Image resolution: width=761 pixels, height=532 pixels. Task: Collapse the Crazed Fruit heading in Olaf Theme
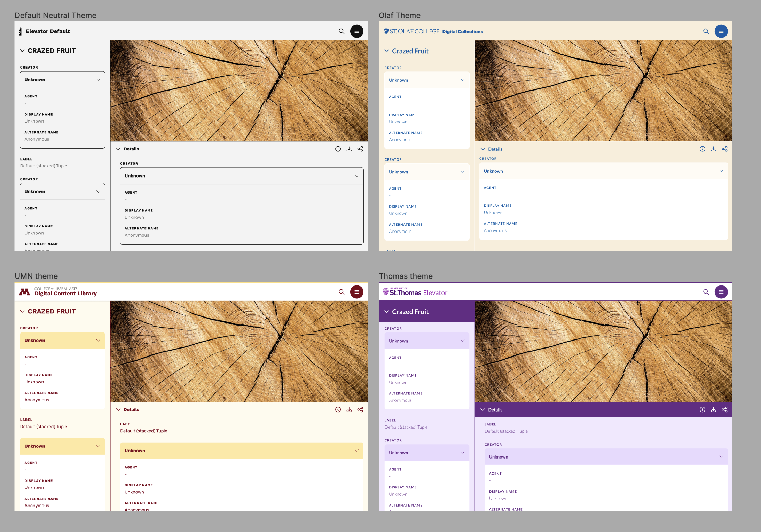point(387,51)
